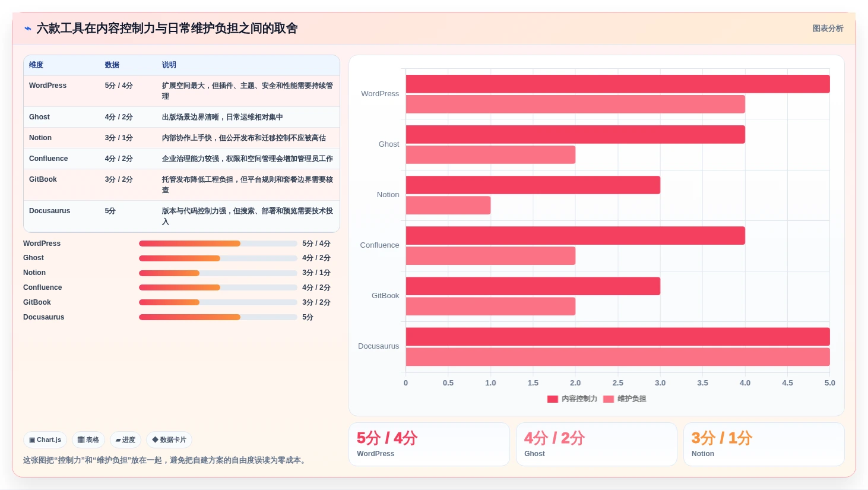Click the 企业治理能力较强 description cell
The width and height of the screenshot is (868, 490).
pos(248,159)
